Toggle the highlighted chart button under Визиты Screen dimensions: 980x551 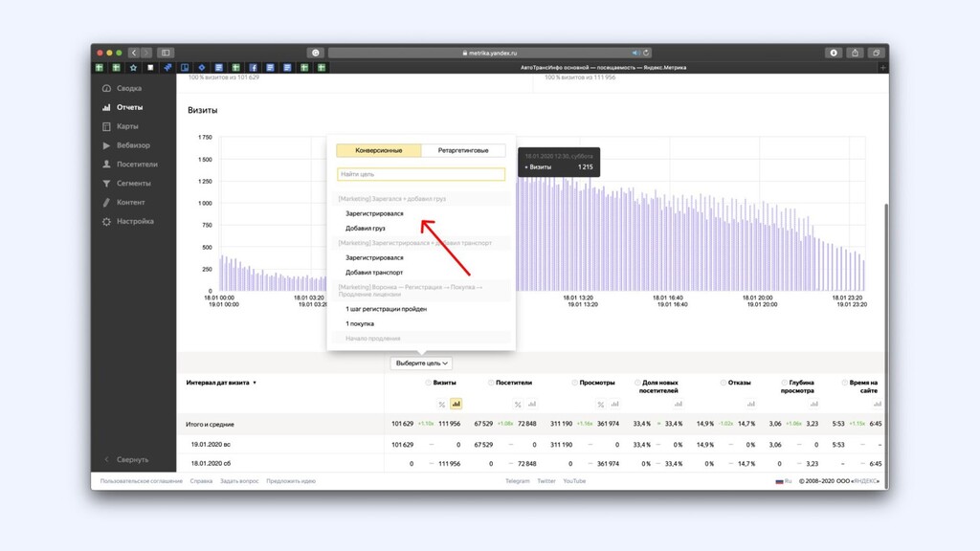click(457, 405)
